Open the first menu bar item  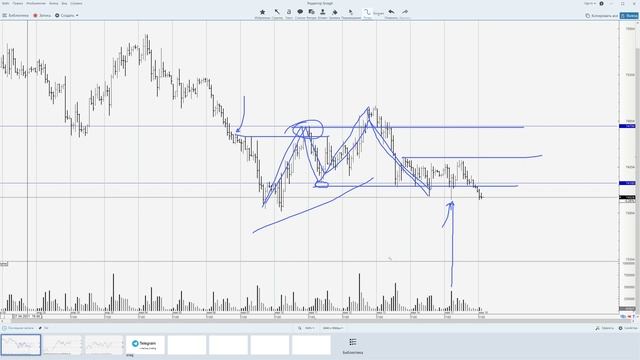click(5, 3)
